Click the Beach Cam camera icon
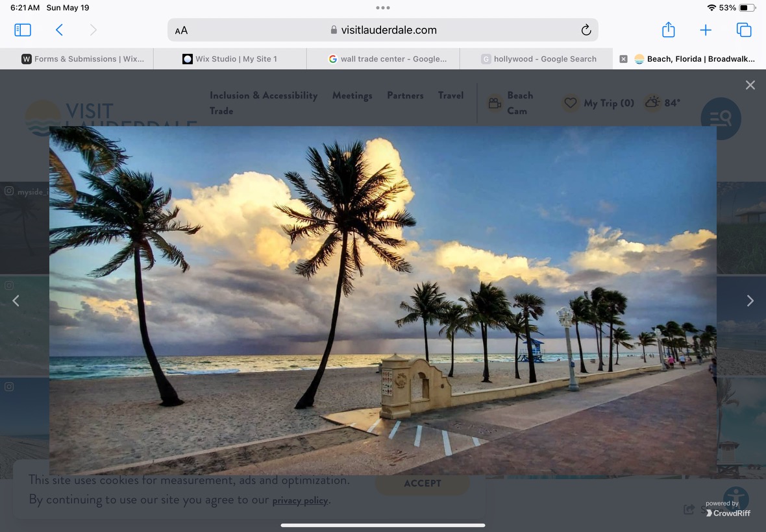This screenshot has height=532, width=766. coord(495,103)
